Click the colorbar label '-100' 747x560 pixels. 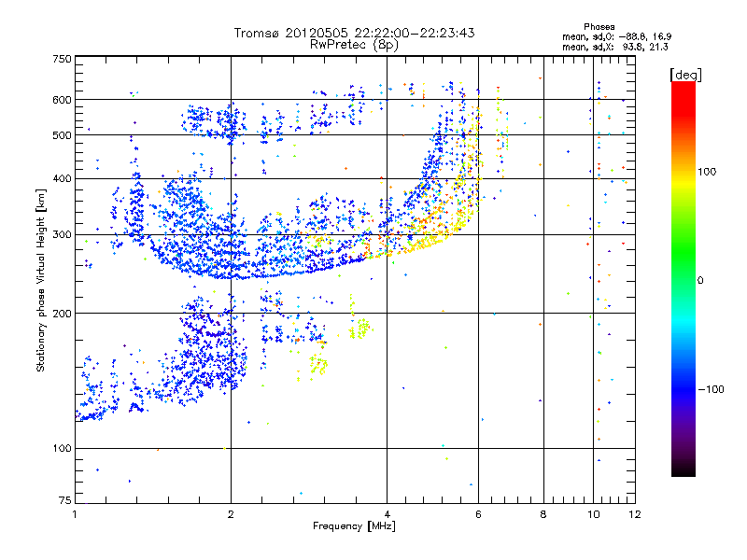[711, 389]
